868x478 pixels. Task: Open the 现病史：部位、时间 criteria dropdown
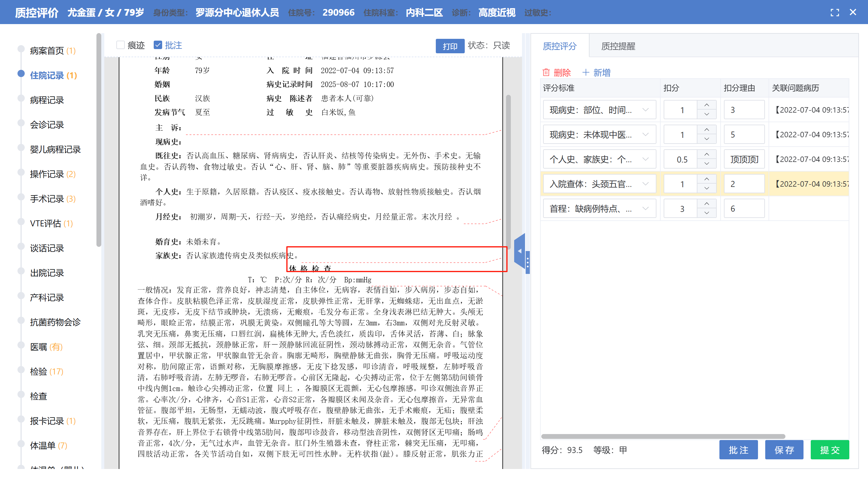(x=599, y=110)
